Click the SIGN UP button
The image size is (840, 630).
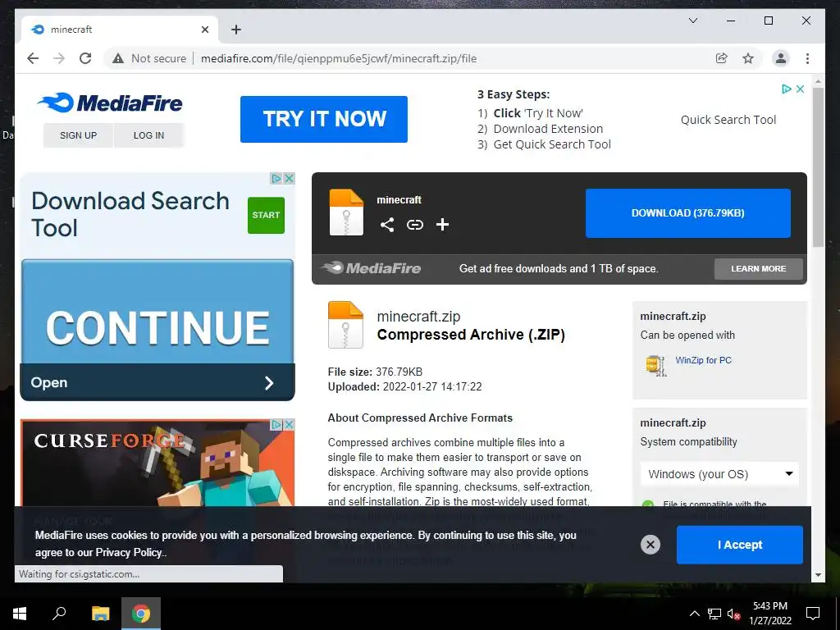coord(78,135)
